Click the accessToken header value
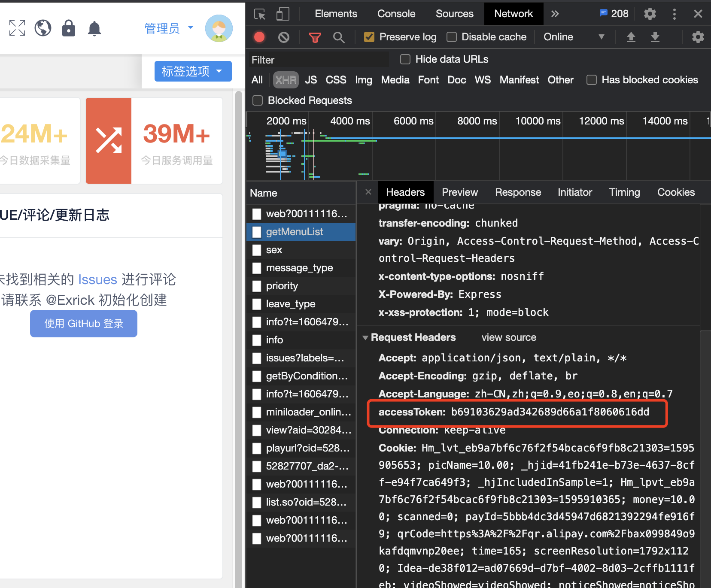The width and height of the screenshot is (711, 588). pyautogui.click(x=550, y=412)
